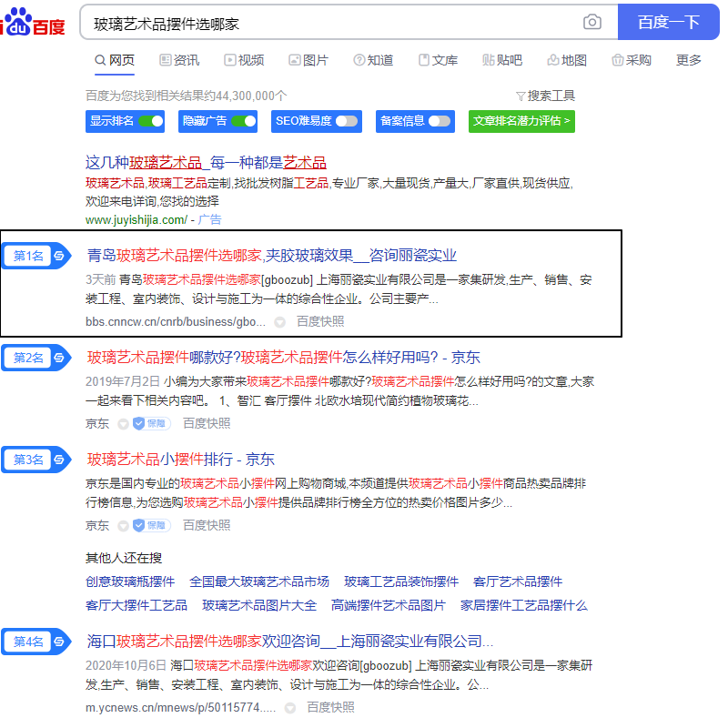Image resolution: width=728 pixels, height=728 pixels.
Task: Open 青岛玻璃艺术品摆件选哪家 result title
Action: [x=272, y=256]
